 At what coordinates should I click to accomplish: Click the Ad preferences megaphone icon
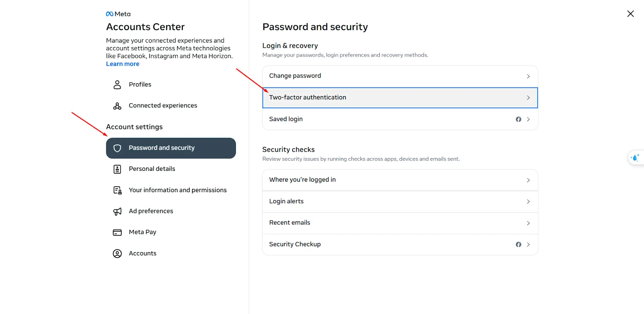tap(117, 211)
